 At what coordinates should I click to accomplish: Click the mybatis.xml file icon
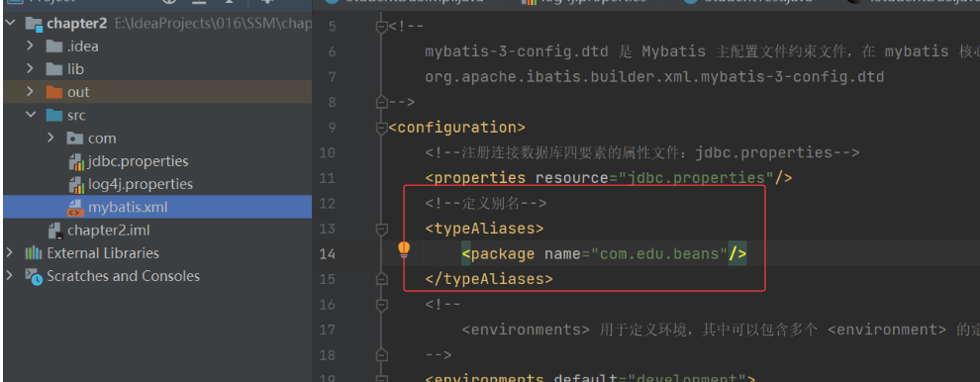pyautogui.click(x=75, y=208)
